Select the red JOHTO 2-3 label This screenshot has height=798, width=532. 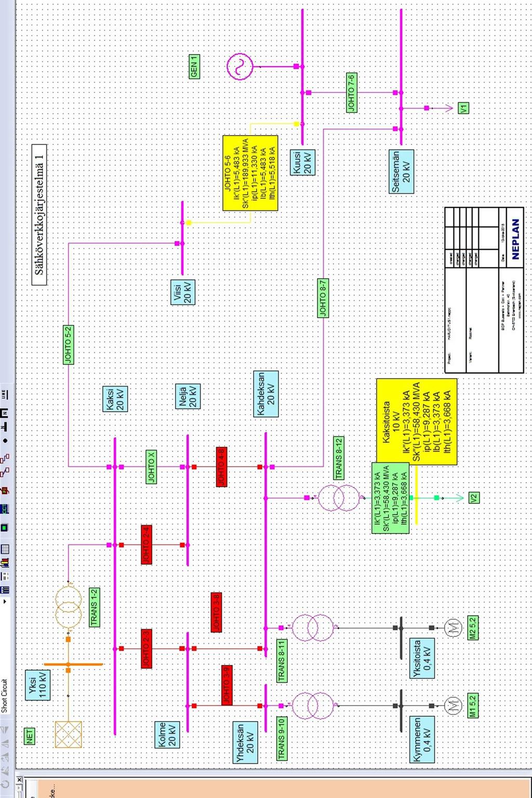(146, 648)
